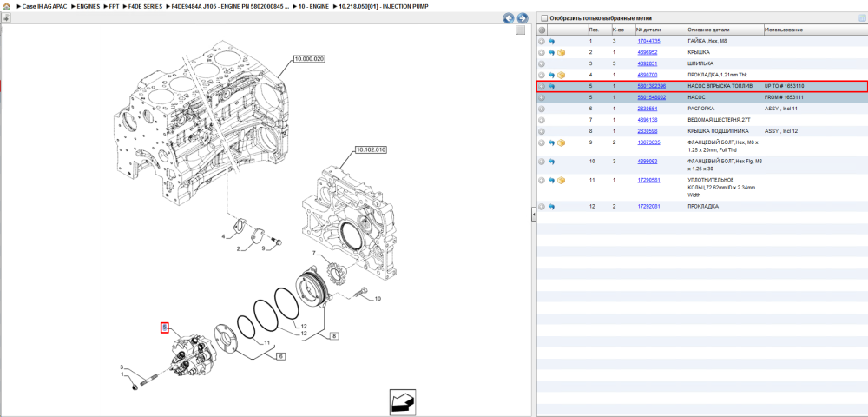Add part 17044735 with its plus icon
The width and height of the screenshot is (868, 417).
pyautogui.click(x=542, y=41)
